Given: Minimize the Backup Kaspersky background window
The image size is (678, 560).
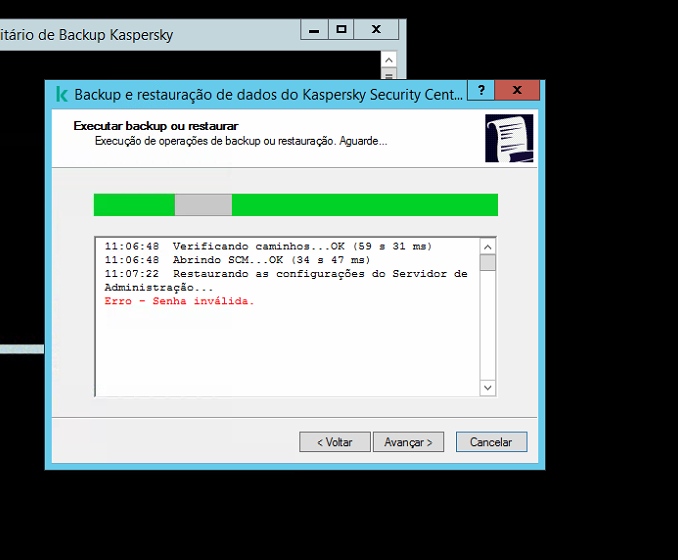Looking at the screenshot, I should click(x=314, y=30).
